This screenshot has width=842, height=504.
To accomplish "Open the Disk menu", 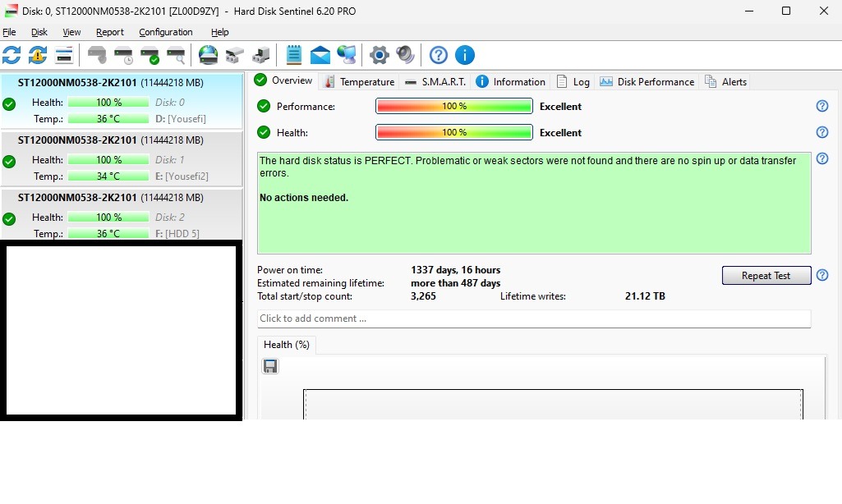I will (x=39, y=32).
